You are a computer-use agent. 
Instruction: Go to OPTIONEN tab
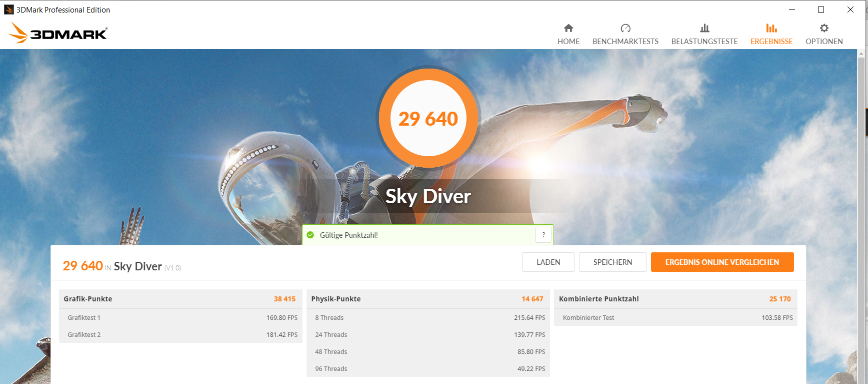click(x=824, y=35)
